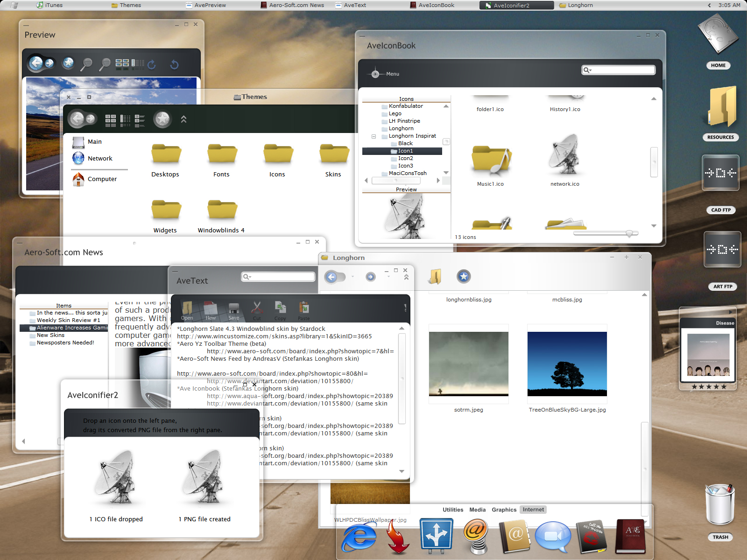Open the Widgets folder in Themes
Screen dimensions: 747x560
click(165, 217)
